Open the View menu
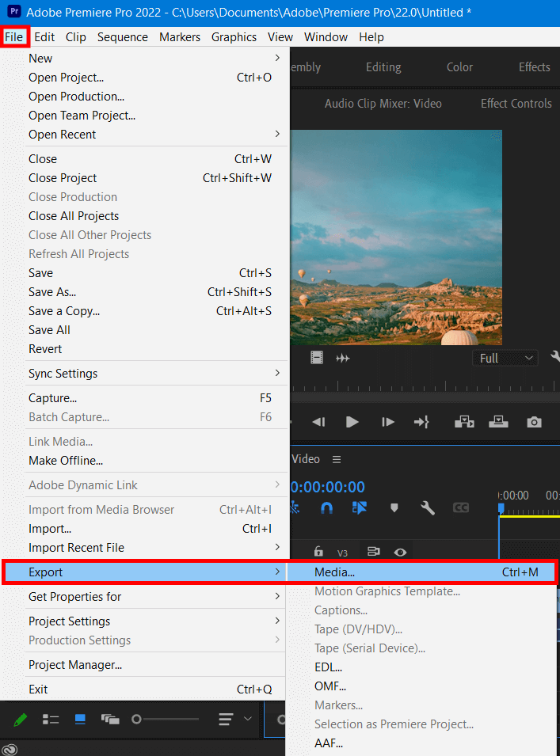The height and width of the screenshot is (756, 560). 280,37
